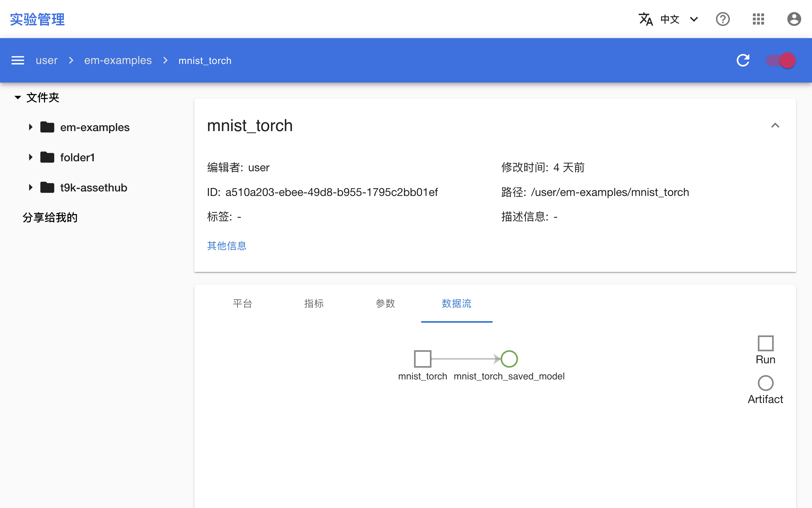812x508 pixels.
Task: Click the mnist_torch card title
Action: pyautogui.click(x=250, y=126)
